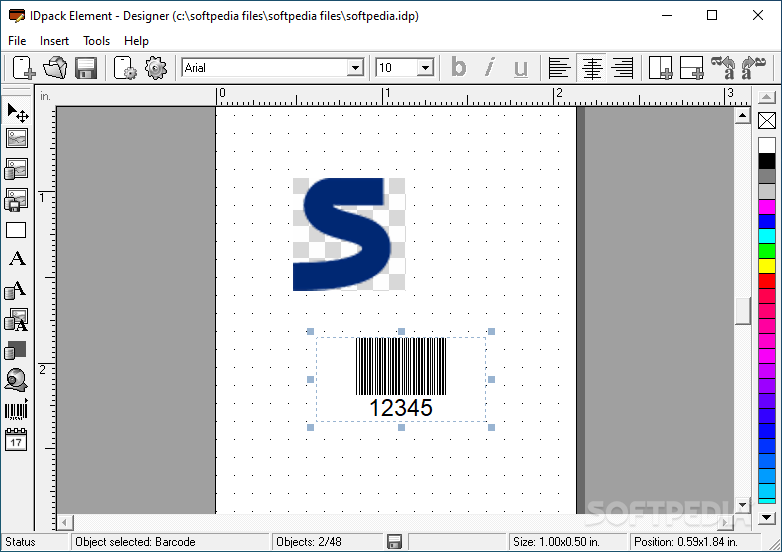The image size is (782, 552).
Task: Open the settings gear in toolbar
Action: [x=156, y=67]
